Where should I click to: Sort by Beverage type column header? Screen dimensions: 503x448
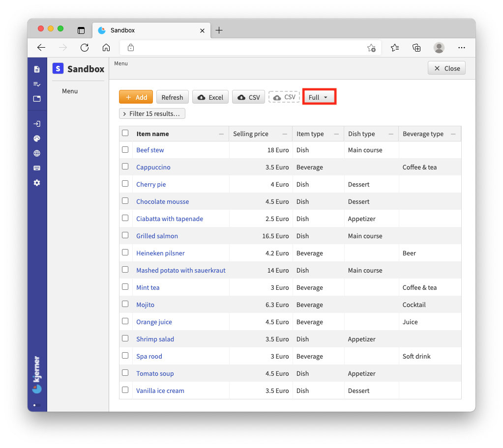tap(423, 134)
